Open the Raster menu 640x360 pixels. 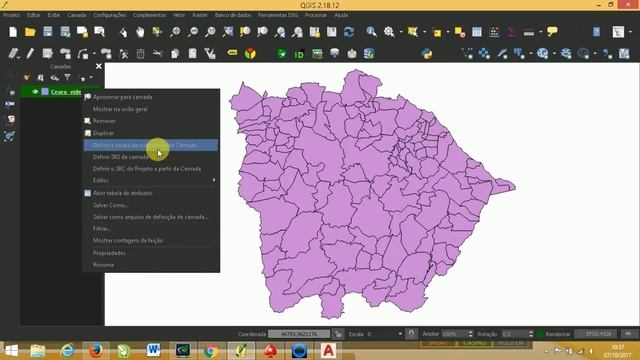coord(200,15)
